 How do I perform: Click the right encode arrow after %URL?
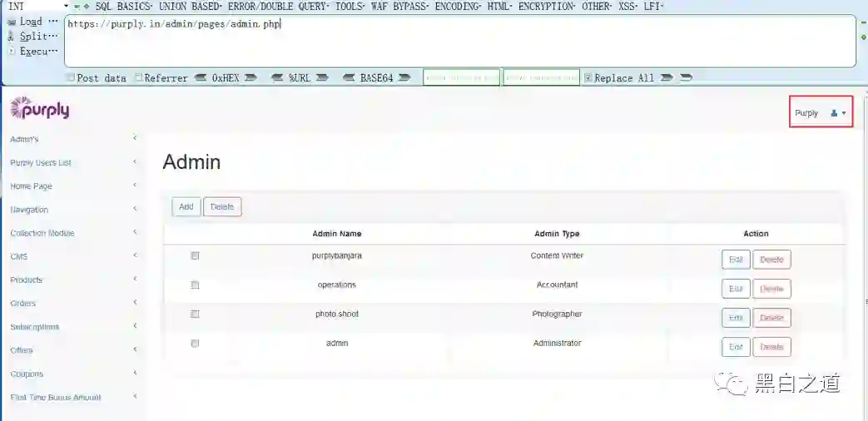coord(322,77)
